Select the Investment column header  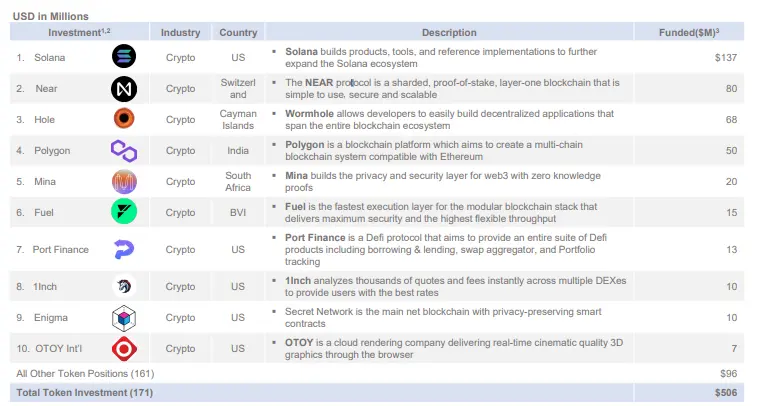(x=79, y=32)
